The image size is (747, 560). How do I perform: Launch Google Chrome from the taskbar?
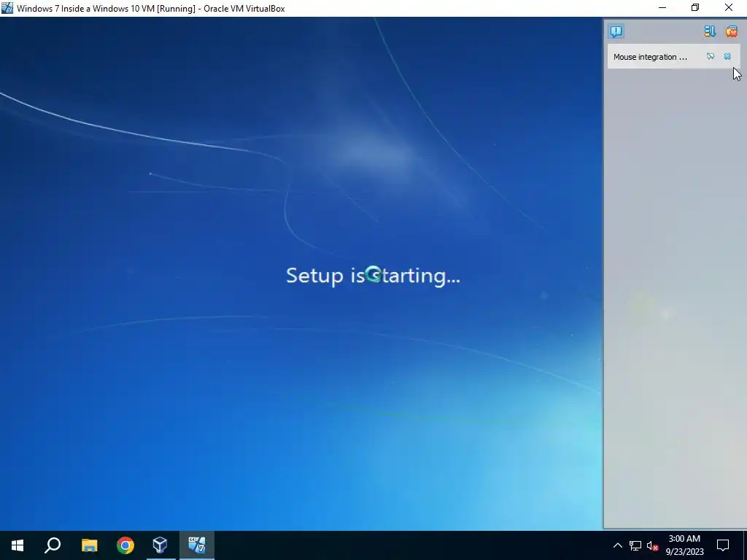[x=125, y=545]
